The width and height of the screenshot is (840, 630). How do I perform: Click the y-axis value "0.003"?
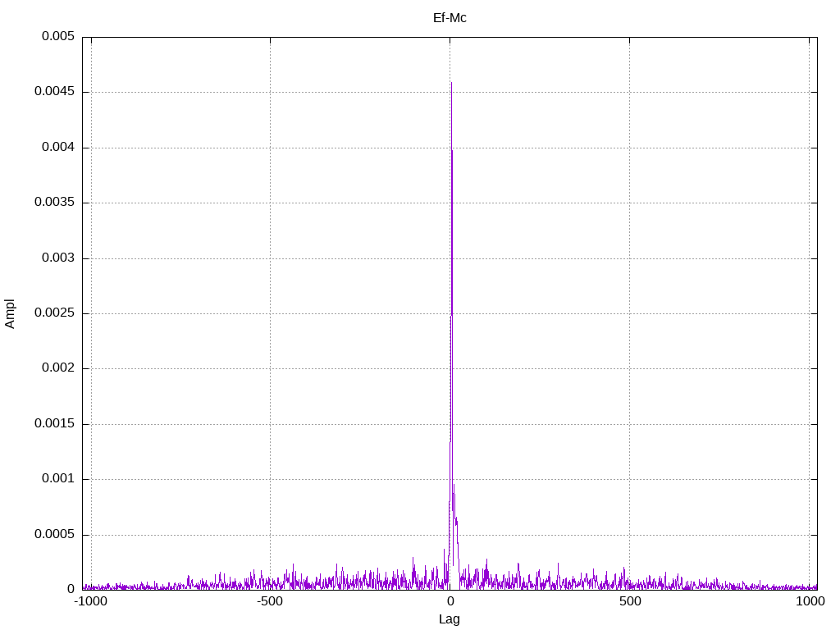coord(58,258)
